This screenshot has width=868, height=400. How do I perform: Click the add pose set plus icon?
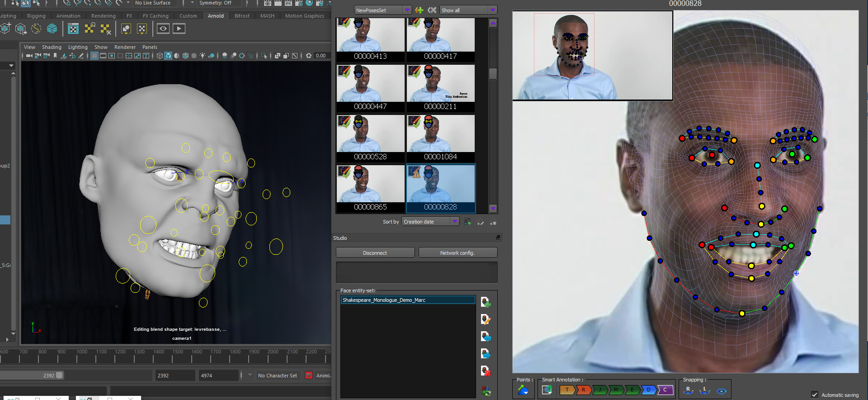[x=419, y=10]
